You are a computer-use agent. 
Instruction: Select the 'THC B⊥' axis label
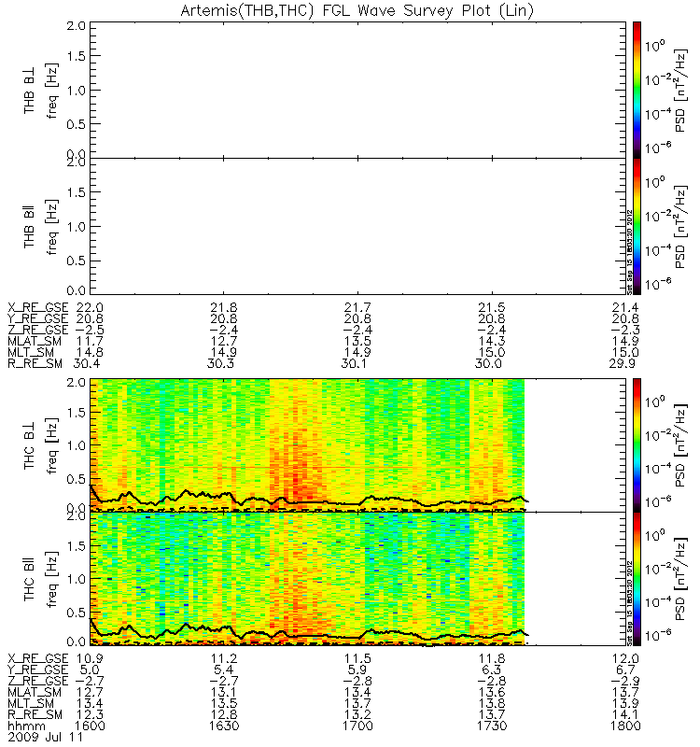point(30,445)
